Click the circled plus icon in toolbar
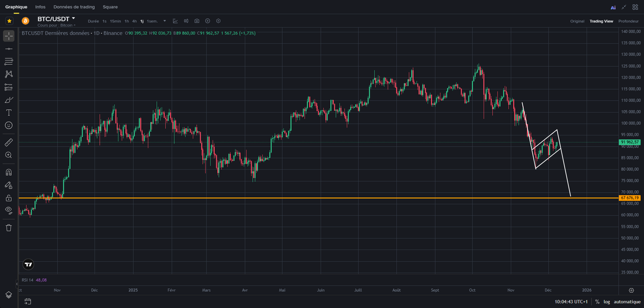 click(x=208, y=21)
